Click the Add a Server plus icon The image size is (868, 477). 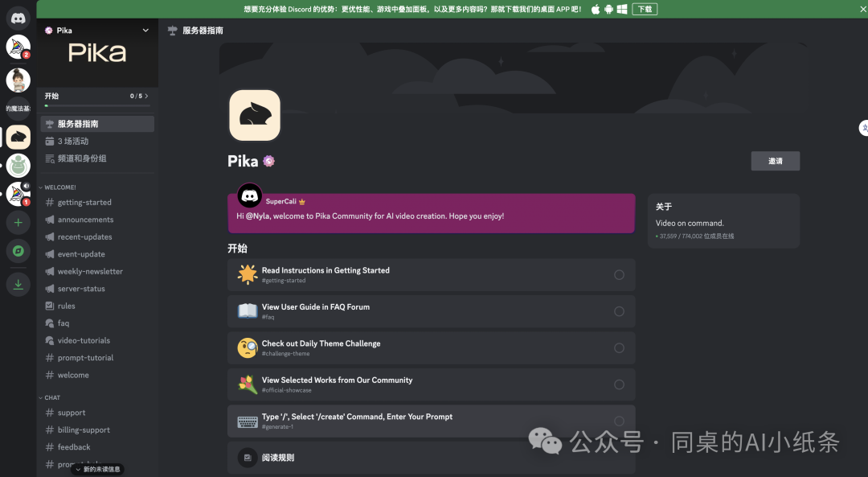(18, 222)
